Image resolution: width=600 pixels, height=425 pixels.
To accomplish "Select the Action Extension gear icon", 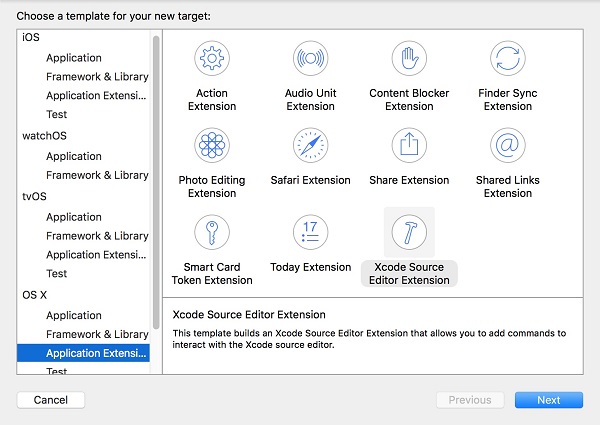I will pos(211,59).
